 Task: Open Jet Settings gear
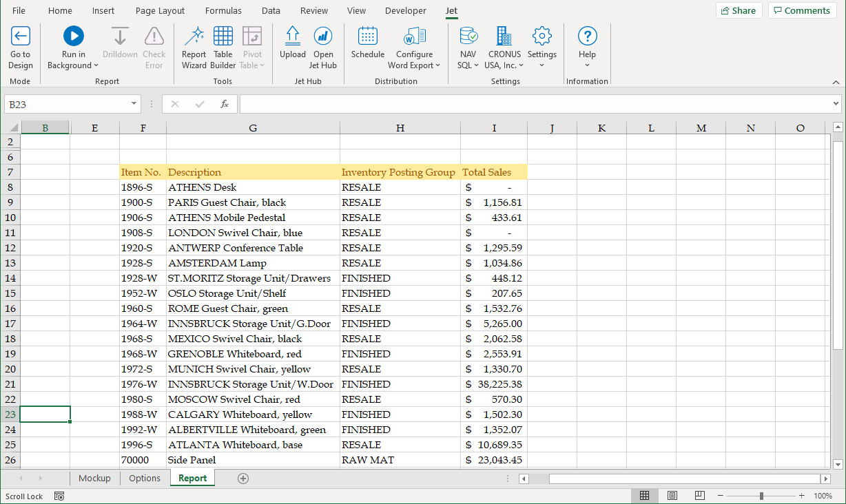(542, 36)
